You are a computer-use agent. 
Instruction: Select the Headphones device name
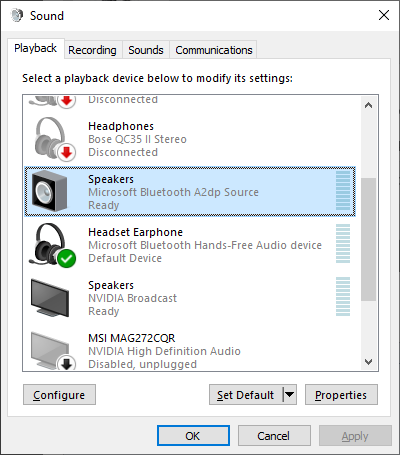[x=121, y=126]
